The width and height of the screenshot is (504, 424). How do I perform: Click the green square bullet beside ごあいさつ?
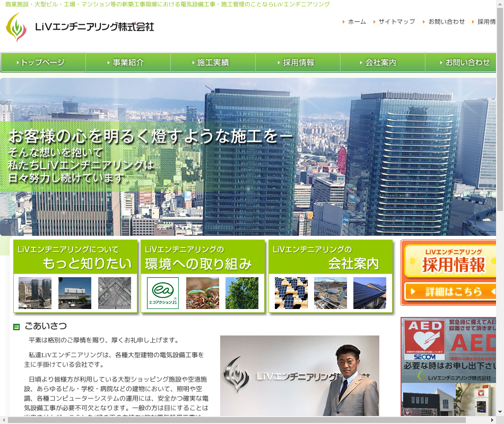click(x=16, y=327)
